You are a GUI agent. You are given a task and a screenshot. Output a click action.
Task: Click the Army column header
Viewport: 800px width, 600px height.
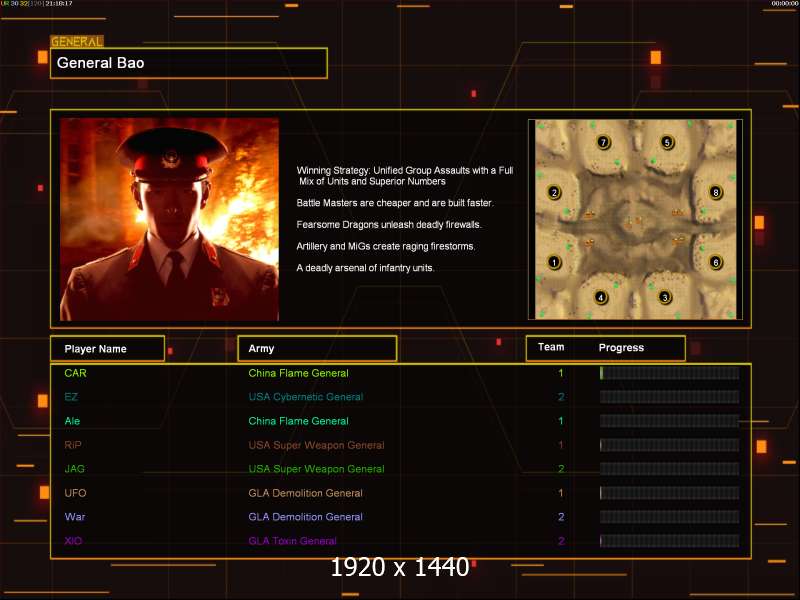point(317,348)
